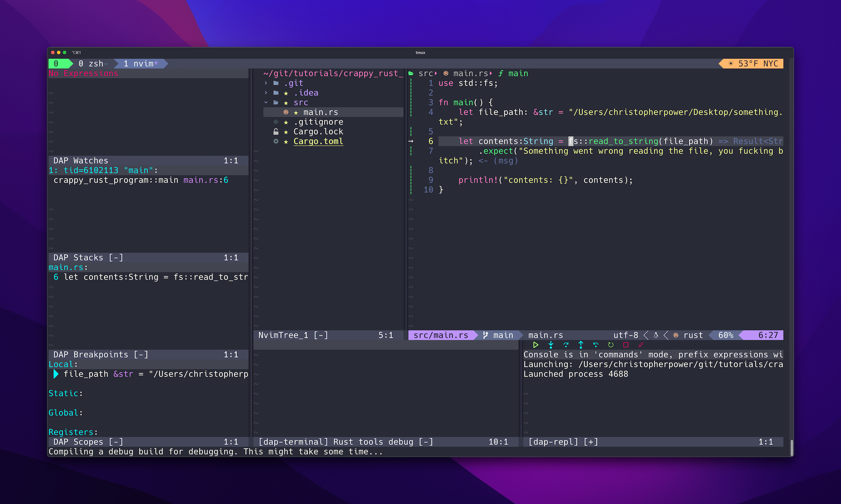
Task: Collapse the src folder chevron
Action: pos(266,103)
